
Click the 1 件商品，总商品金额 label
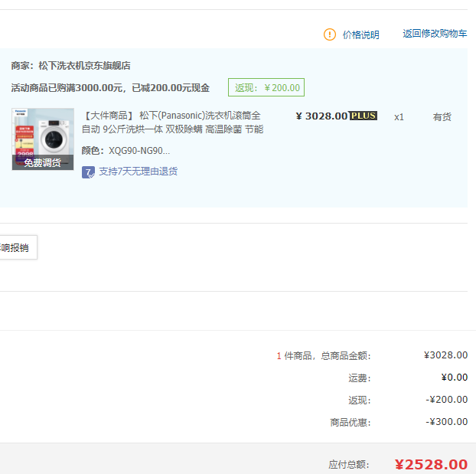pos(324,356)
